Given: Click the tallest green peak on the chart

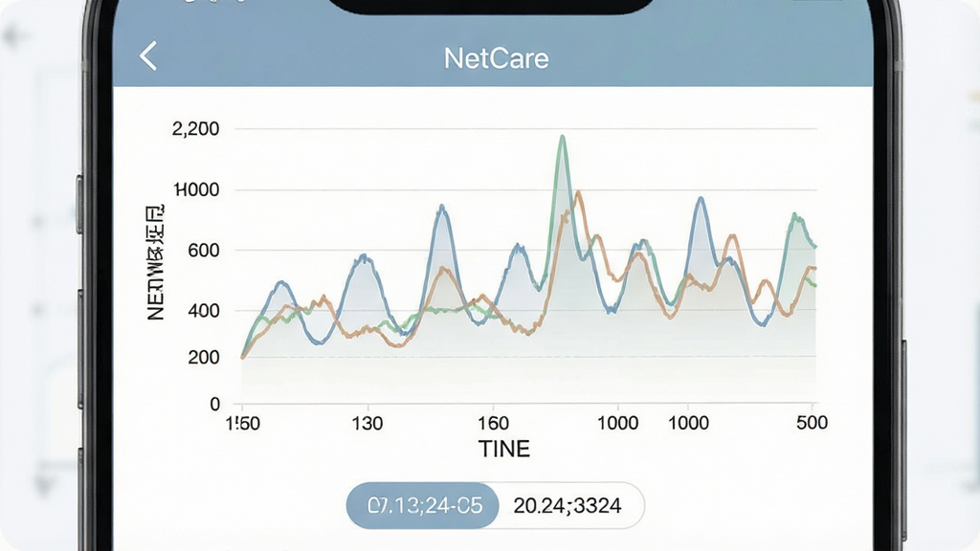Looking at the screenshot, I should point(563,137).
